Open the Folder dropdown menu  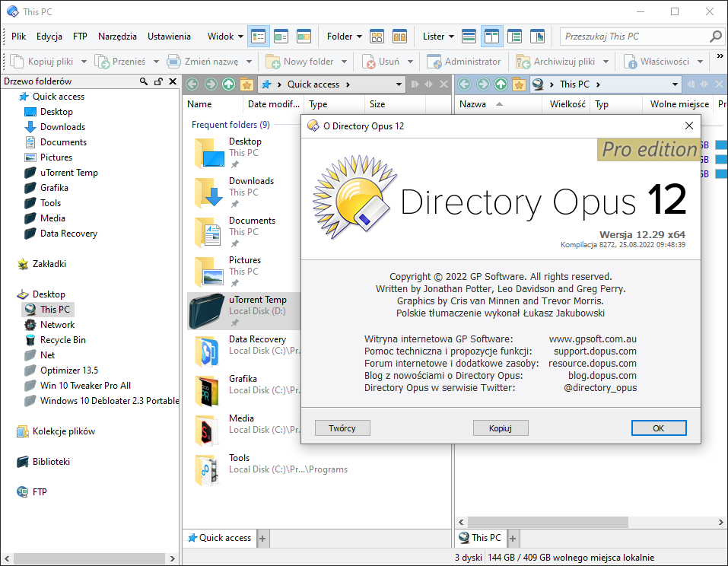click(x=344, y=37)
